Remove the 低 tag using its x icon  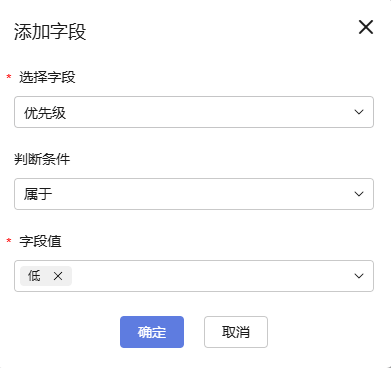(x=58, y=276)
